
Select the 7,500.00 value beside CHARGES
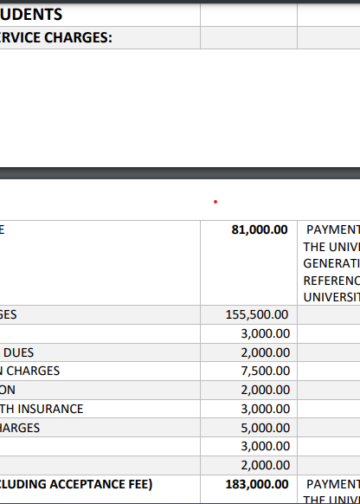265,371
